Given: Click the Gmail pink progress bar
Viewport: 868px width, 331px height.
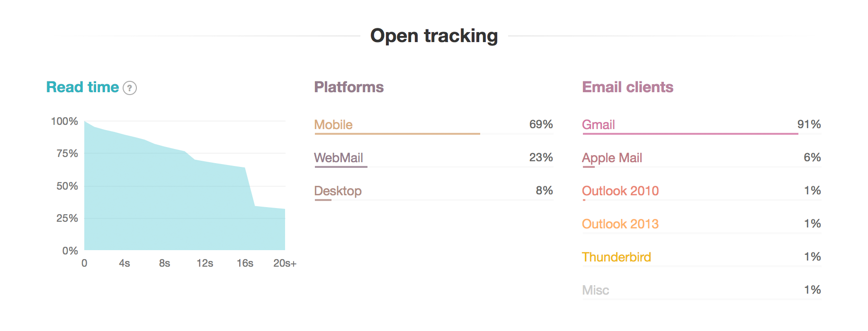Looking at the screenshot, I should pyautogui.click(x=690, y=134).
